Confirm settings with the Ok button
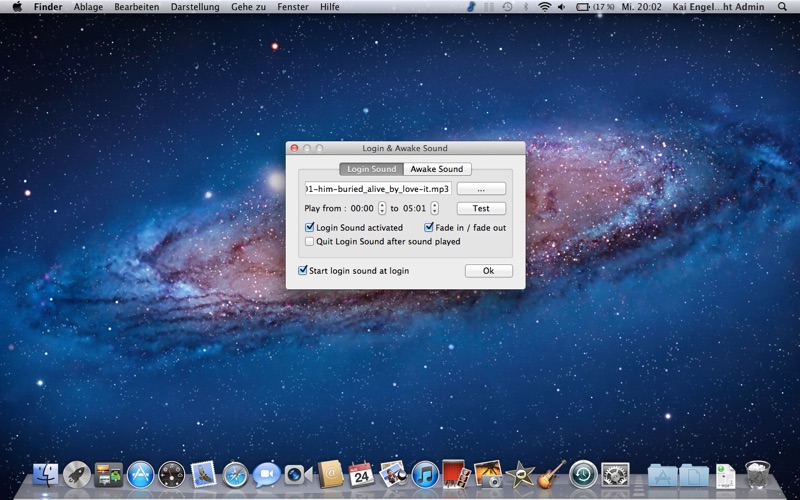The width and height of the screenshot is (800, 500). [488, 271]
